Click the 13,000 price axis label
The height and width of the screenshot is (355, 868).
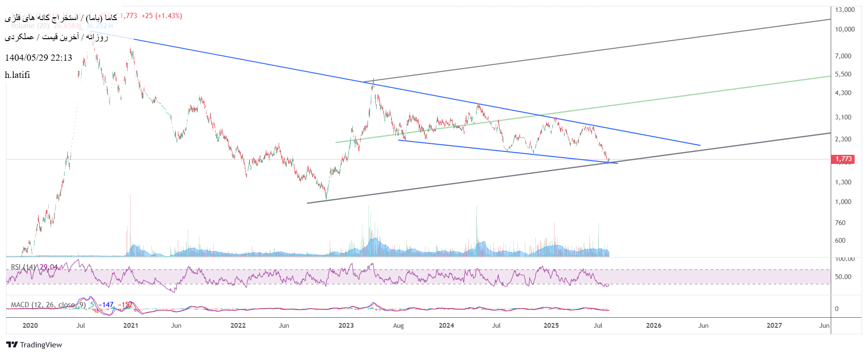click(x=845, y=10)
